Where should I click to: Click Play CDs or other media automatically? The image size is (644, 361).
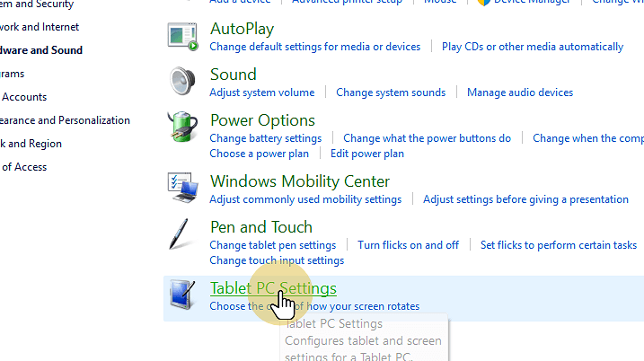(533, 47)
